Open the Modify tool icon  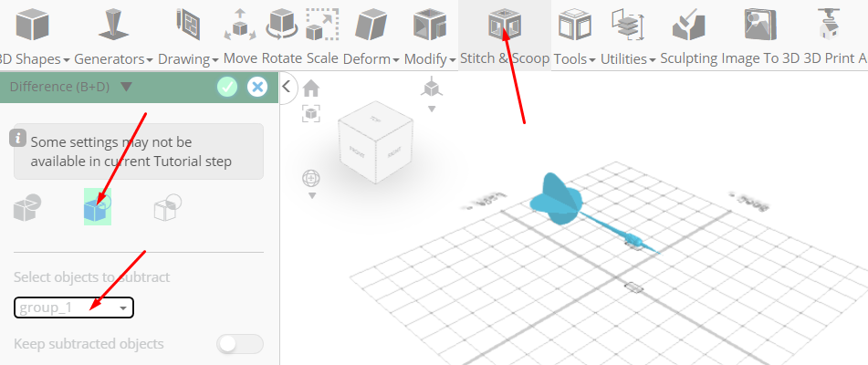click(x=430, y=26)
